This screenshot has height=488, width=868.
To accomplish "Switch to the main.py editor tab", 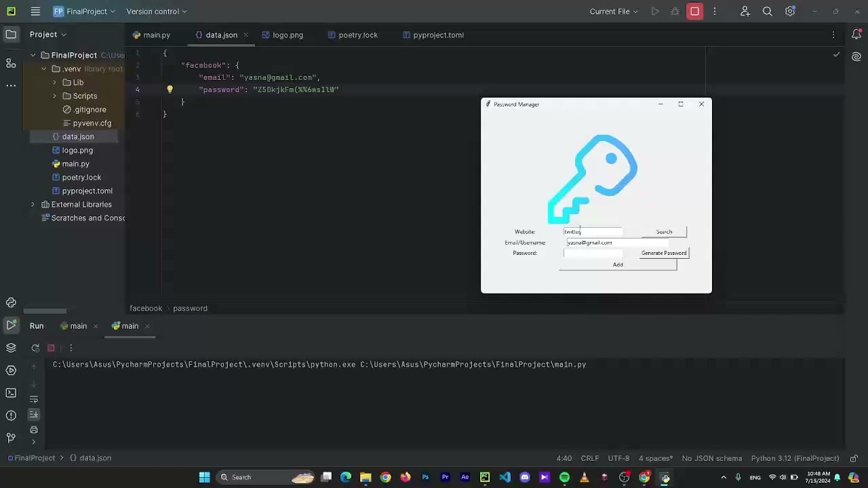I will [151, 35].
